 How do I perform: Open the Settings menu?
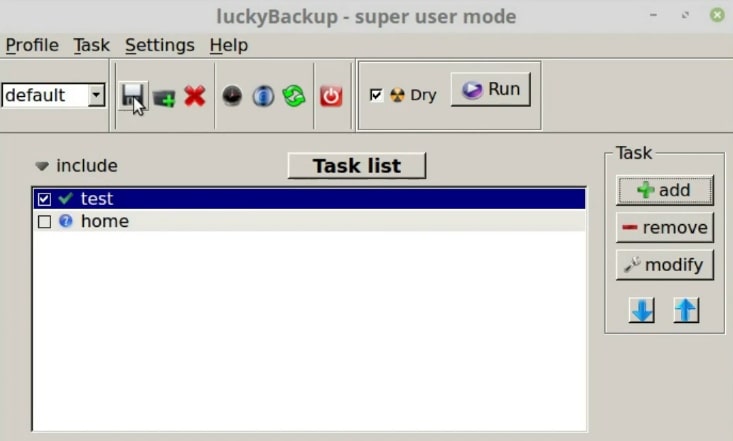click(x=160, y=45)
